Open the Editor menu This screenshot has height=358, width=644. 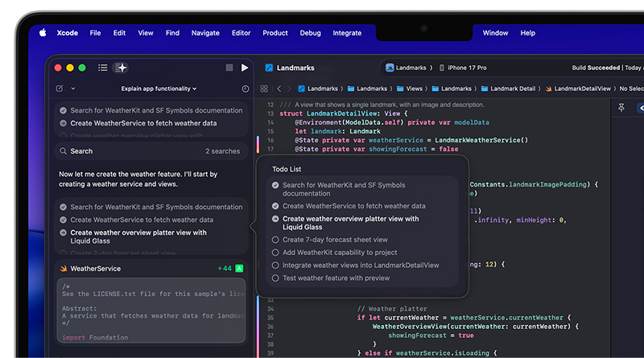(x=241, y=33)
